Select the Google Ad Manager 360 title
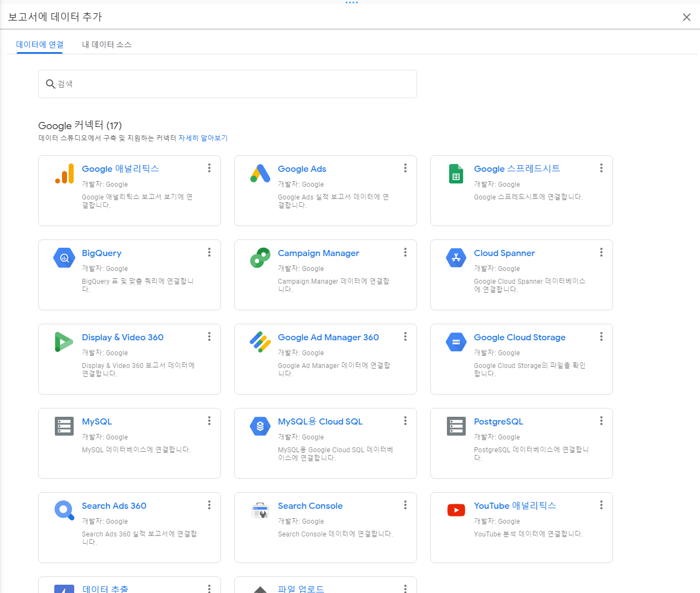Screen dimensions: 700x593 (x=328, y=338)
